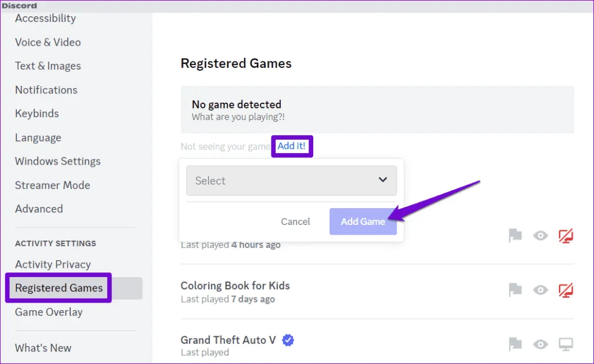Click the flag icon for Grand Theft Auto V
This screenshot has height=364, width=594.
click(x=515, y=344)
